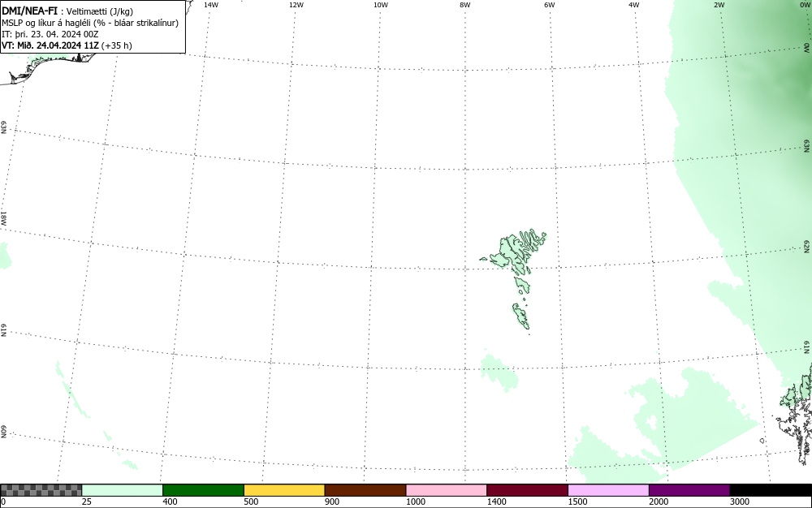Screen dimensions: 812x508
Task: Click the "VT: Mið. 24.04.2024 11Z" valid time
Action: (x=50, y=45)
